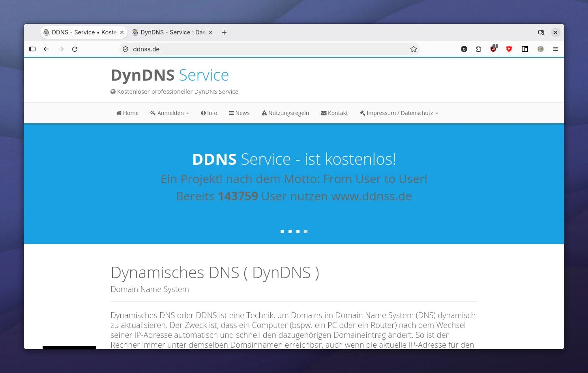Viewport: 588px width, 373px height.
Task: Select the second carousel slide indicator dot
Action: coord(290,232)
